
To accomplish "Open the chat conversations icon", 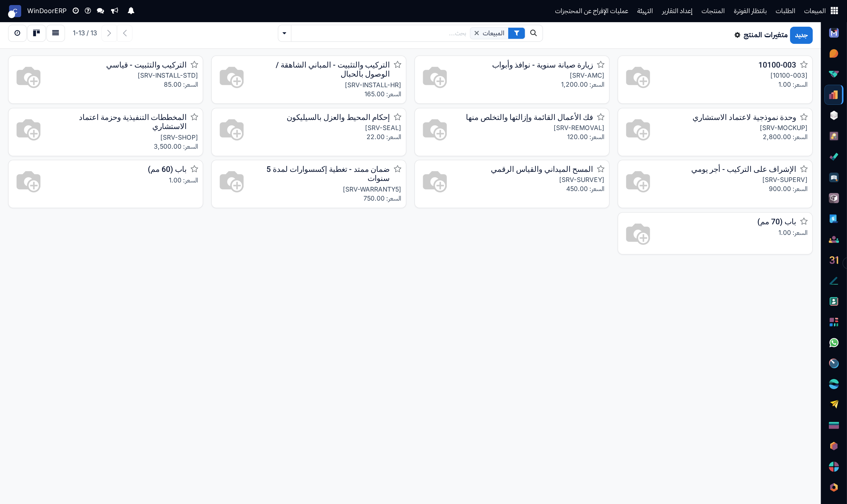I will click(x=100, y=11).
